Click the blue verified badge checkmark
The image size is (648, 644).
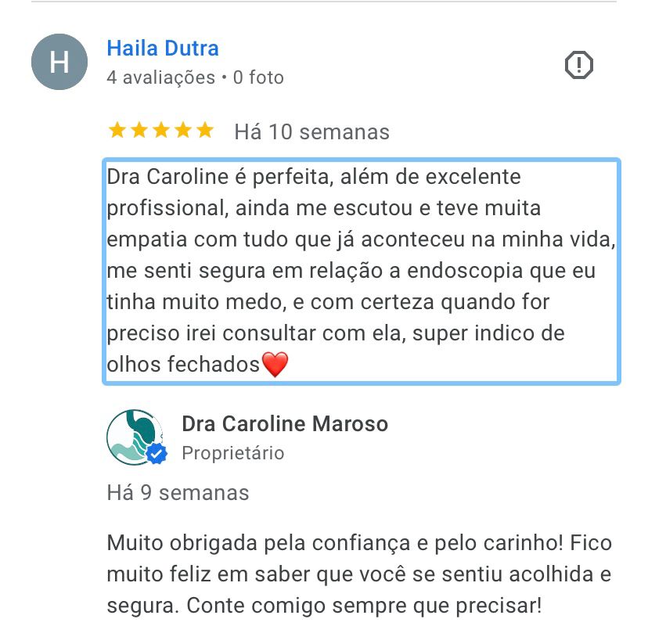157,454
